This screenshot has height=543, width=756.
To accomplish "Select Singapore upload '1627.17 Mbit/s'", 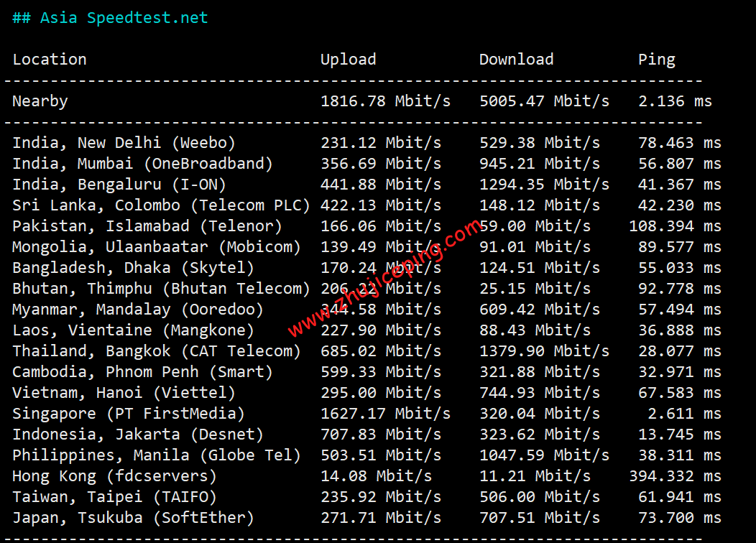I will (386, 414).
